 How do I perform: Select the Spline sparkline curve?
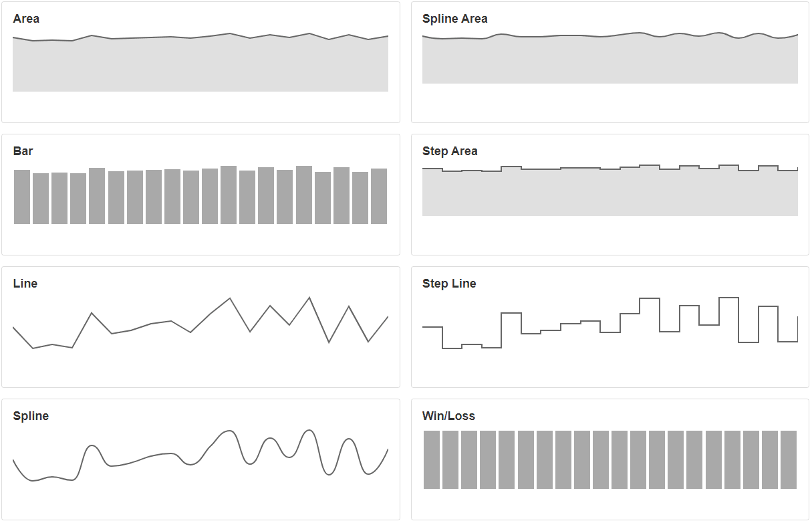click(x=200, y=455)
